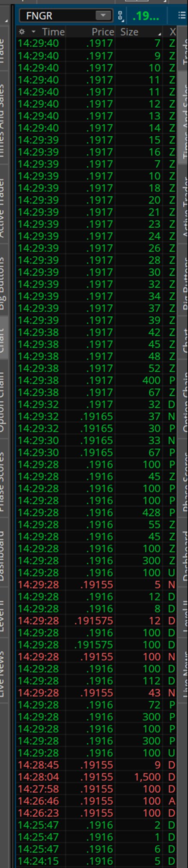Open the symbol dropdown arrow next to FNGR

(x=103, y=16)
